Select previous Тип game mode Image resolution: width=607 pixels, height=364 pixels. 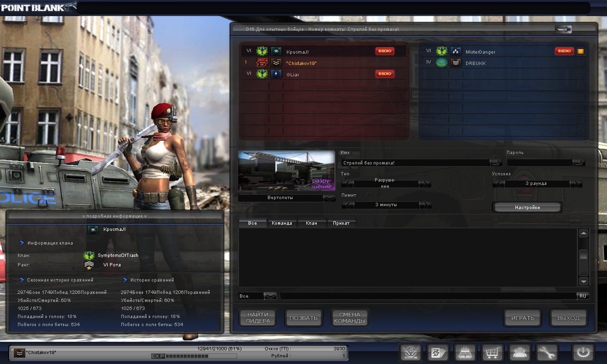[348, 184]
